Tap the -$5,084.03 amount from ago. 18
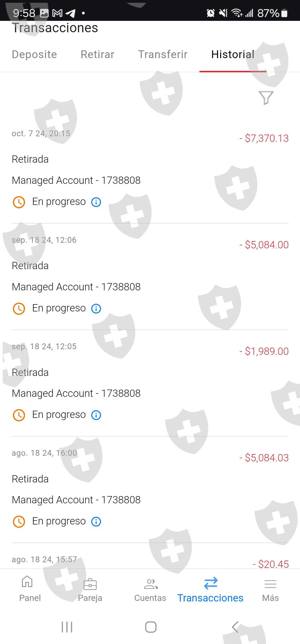 [266, 458]
